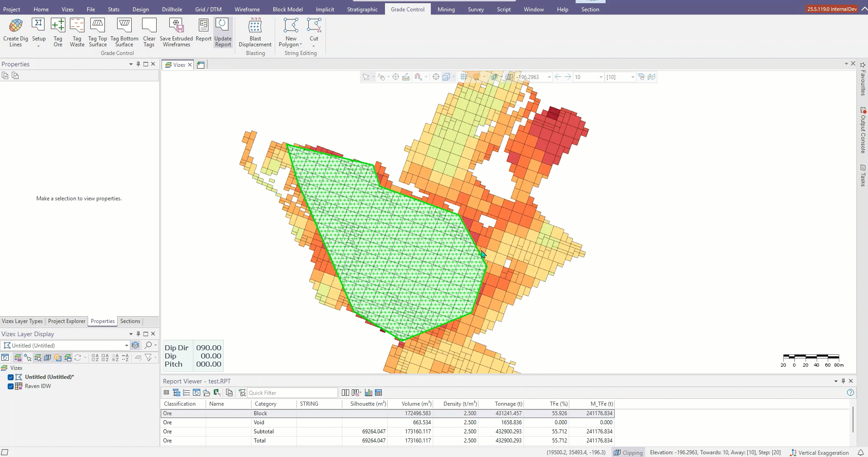The height and width of the screenshot is (457, 868).
Task: Toggle the pin on the Properties panel
Action: 138,64
